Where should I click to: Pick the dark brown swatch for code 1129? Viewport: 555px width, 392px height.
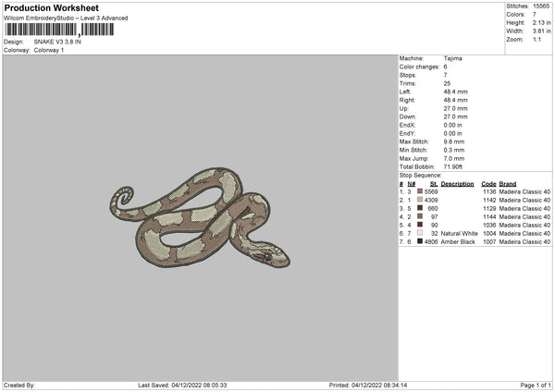pos(420,208)
